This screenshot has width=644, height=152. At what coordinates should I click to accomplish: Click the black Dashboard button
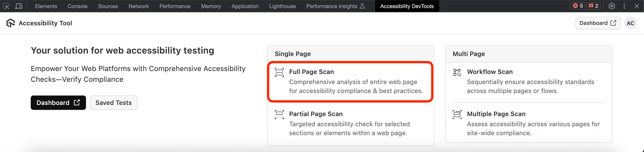click(58, 103)
